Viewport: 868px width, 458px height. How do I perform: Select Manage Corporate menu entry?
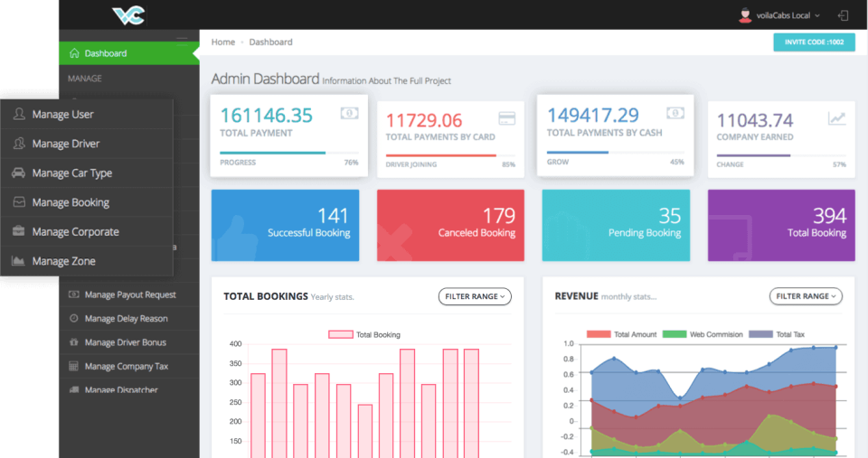87,232
